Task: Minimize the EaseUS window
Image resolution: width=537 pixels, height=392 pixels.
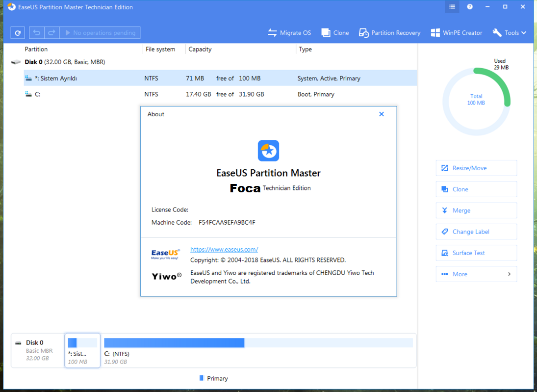Action: pos(487,7)
